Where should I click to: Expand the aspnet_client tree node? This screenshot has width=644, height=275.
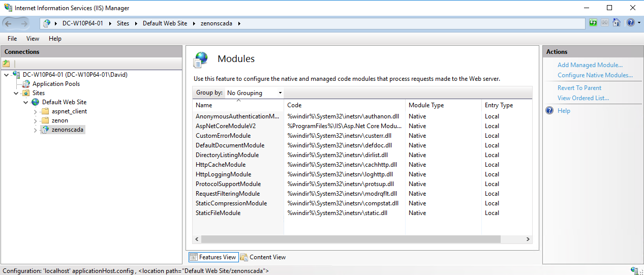36,111
